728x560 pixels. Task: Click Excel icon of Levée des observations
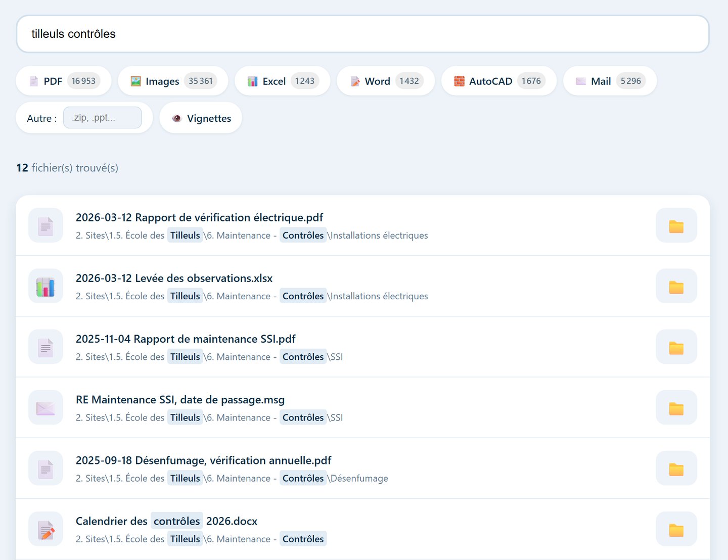click(x=45, y=286)
